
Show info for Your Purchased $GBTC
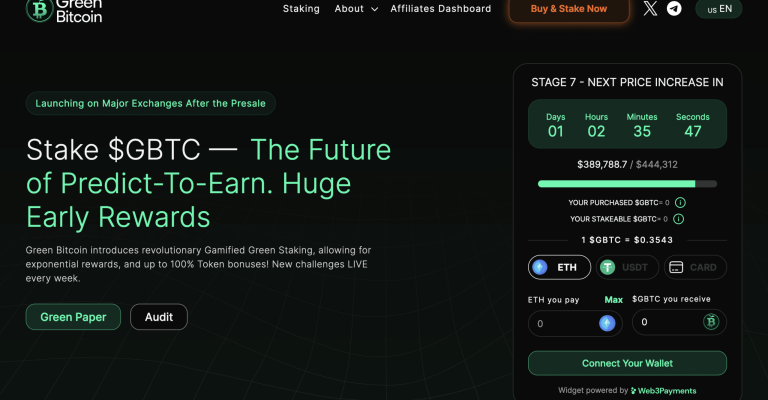click(x=680, y=202)
